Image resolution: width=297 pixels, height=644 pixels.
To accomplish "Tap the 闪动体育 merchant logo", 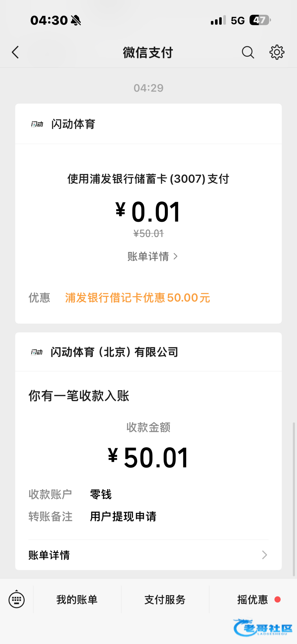I will (37, 124).
